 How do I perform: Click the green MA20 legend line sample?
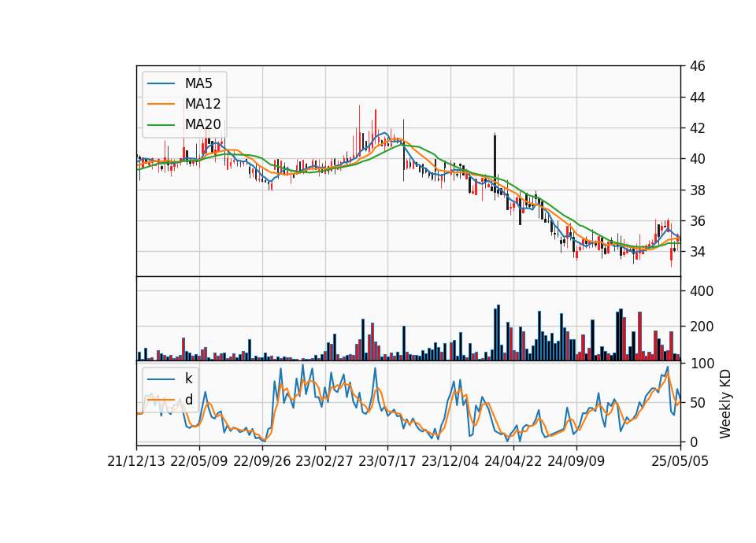coord(161,125)
